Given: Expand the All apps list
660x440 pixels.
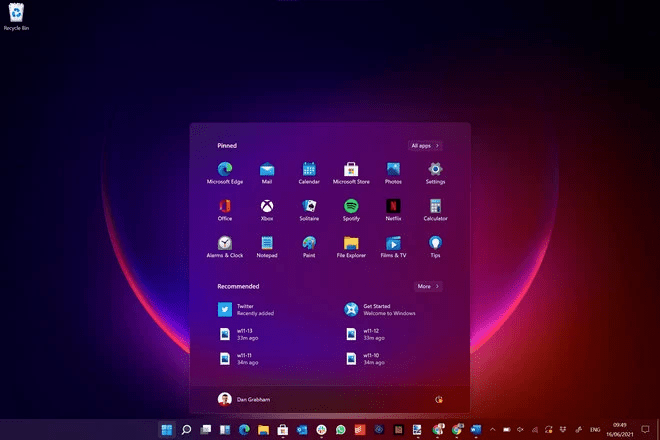Looking at the screenshot, I should pos(425,145).
